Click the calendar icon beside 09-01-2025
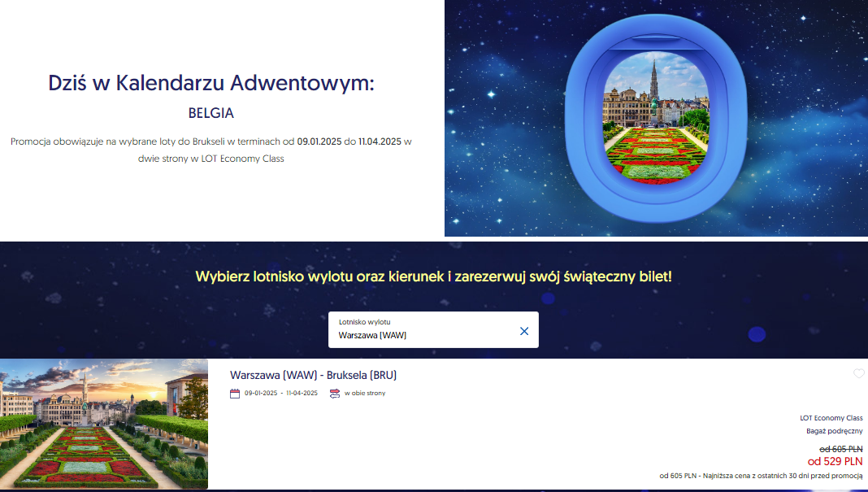Screen dimensions: 868x492 pyautogui.click(x=235, y=394)
